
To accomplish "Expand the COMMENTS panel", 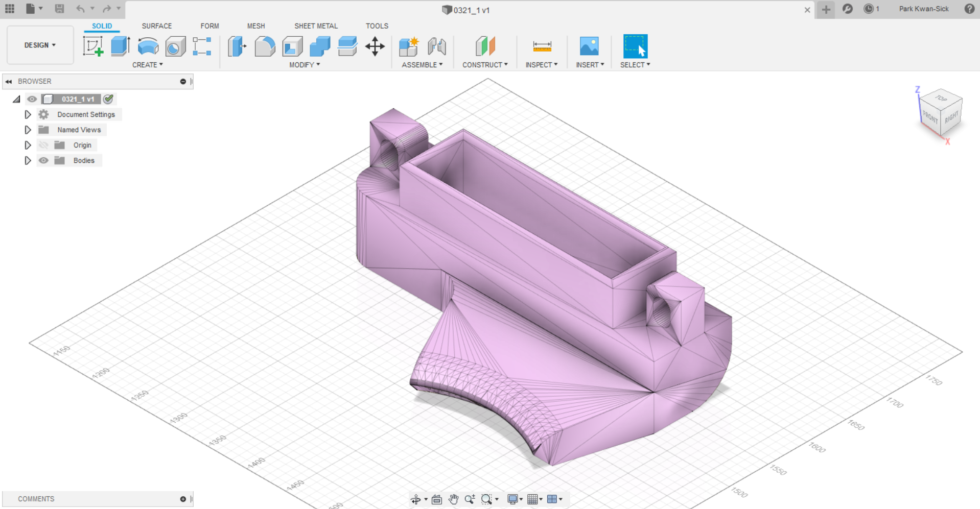I will (183, 499).
